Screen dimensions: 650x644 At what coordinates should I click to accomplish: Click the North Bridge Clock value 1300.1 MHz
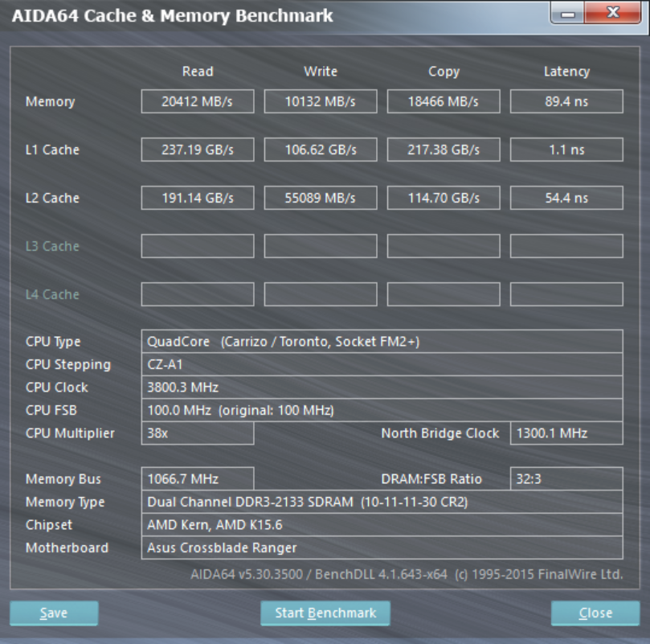pyautogui.click(x=566, y=433)
